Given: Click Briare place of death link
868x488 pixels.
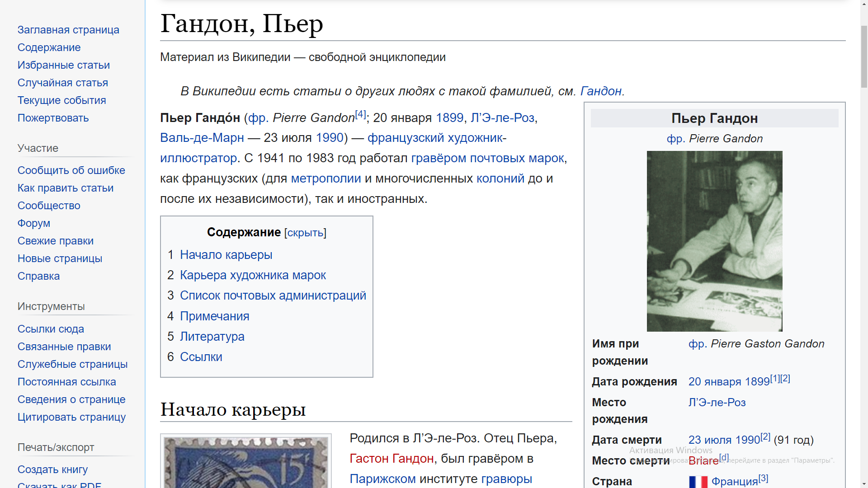Looking at the screenshot, I should (x=703, y=461).
